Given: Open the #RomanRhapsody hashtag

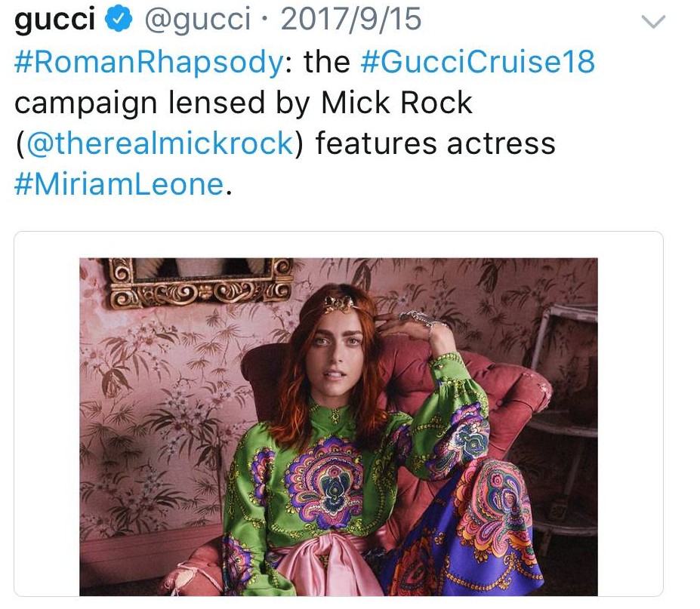Looking at the screenshot, I should point(149,62).
